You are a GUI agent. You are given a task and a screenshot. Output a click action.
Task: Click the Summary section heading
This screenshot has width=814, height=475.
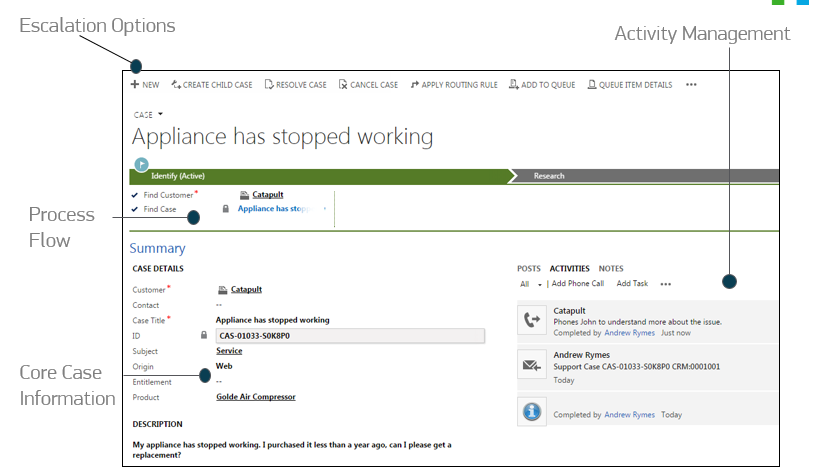coord(157,248)
